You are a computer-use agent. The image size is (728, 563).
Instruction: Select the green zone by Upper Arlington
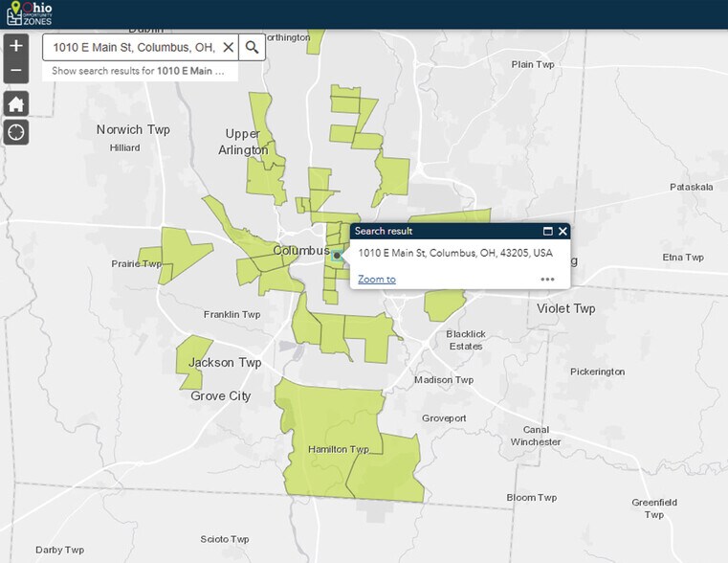click(264, 172)
